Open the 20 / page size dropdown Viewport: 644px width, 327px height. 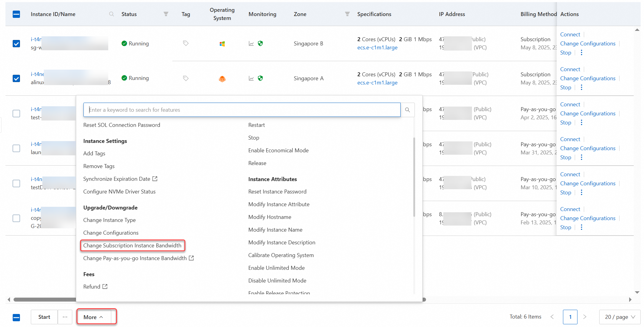point(620,317)
